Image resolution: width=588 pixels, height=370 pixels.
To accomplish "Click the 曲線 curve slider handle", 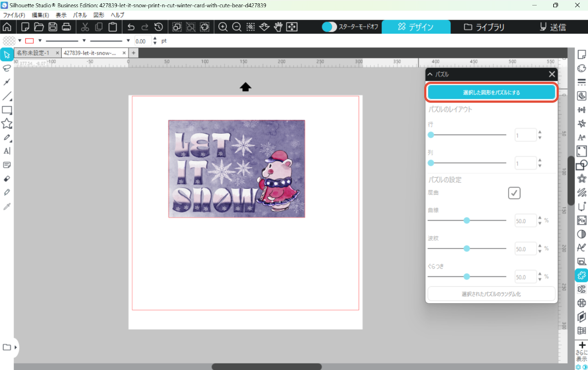I will 467,220.
